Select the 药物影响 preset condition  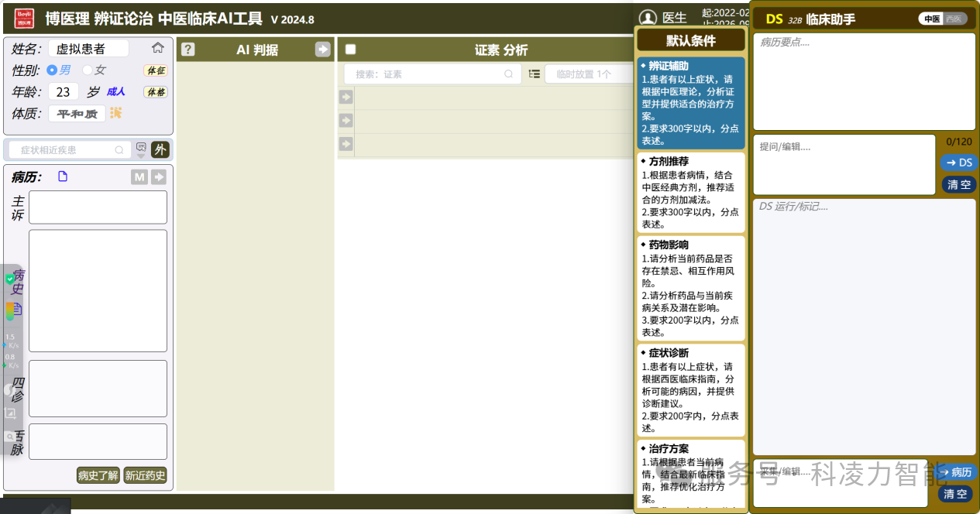(x=691, y=288)
